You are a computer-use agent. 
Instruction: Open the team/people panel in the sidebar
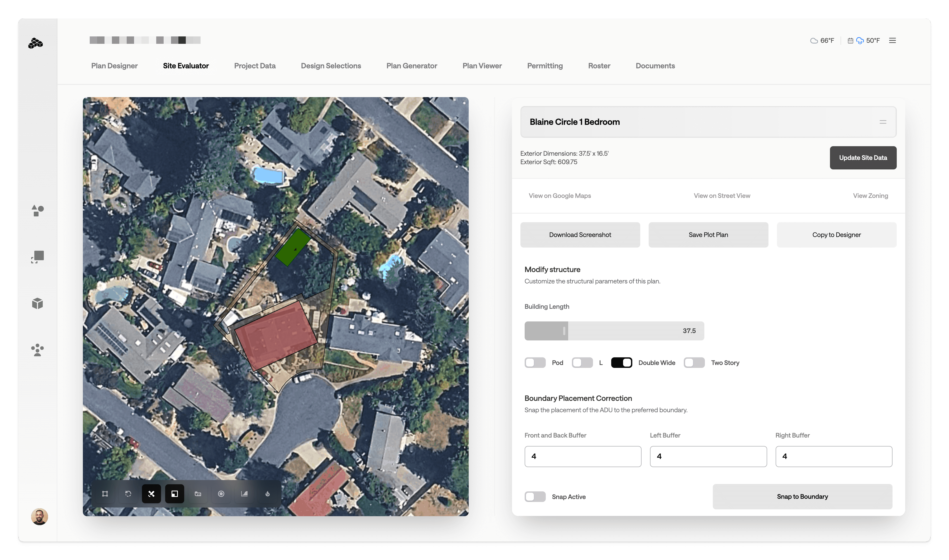pos(37,350)
